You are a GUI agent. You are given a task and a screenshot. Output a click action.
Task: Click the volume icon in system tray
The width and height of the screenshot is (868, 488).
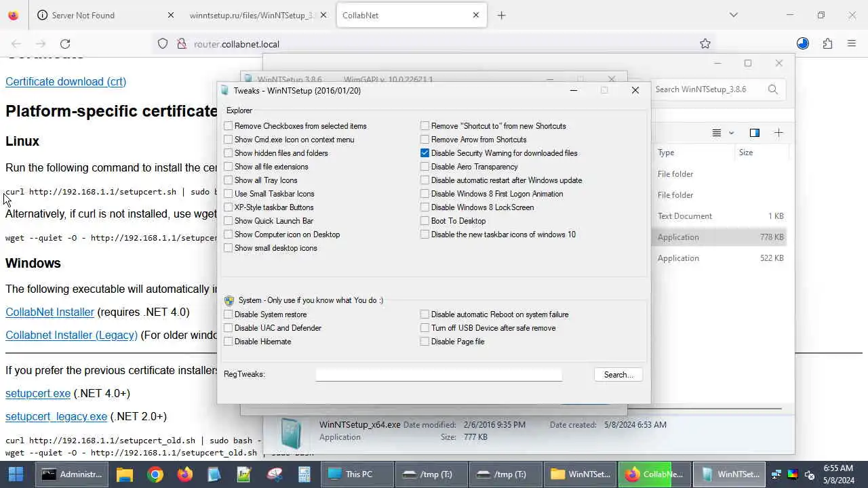click(809, 474)
